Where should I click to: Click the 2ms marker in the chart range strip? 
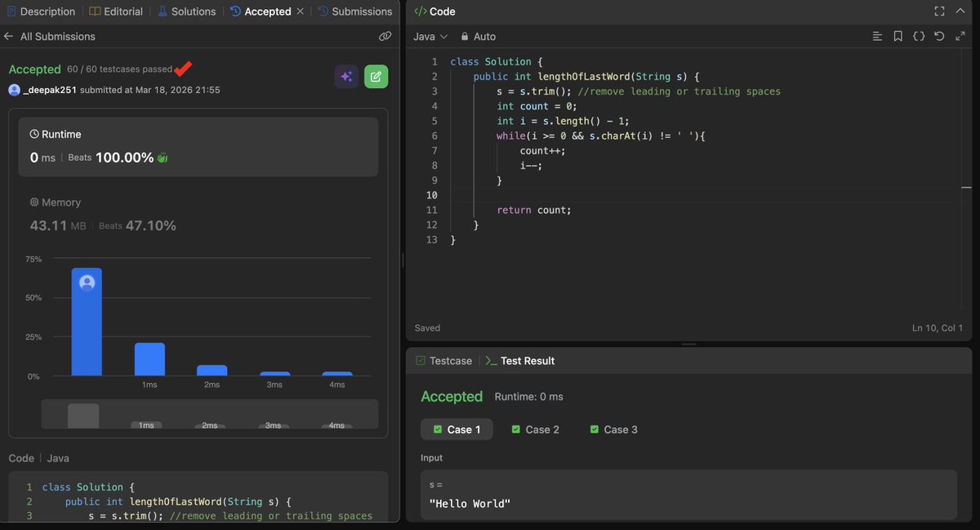pos(210,425)
